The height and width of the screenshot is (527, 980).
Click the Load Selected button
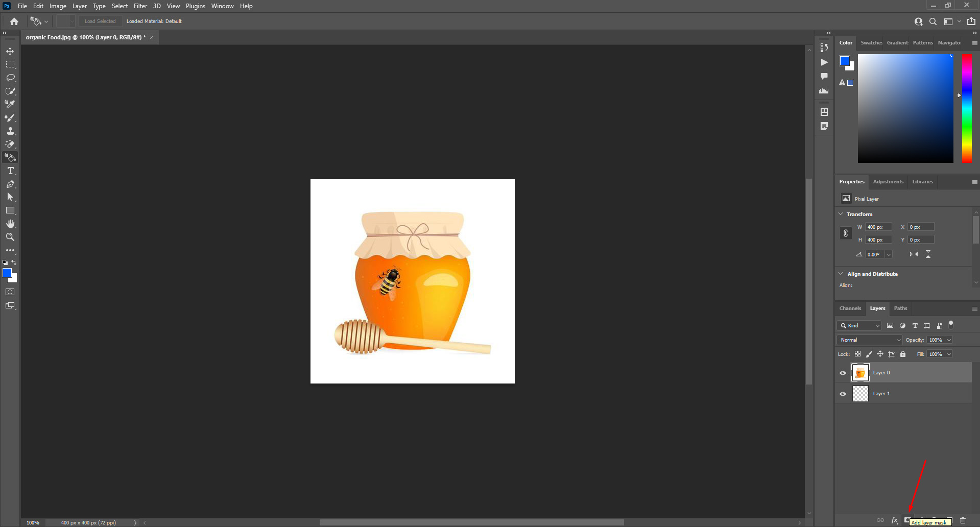(100, 21)
